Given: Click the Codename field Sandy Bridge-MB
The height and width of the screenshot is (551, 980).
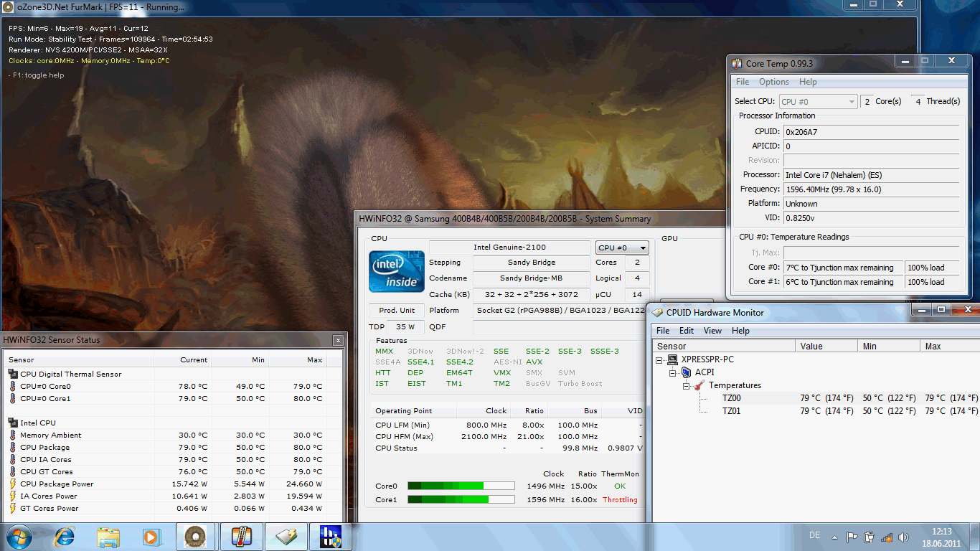Looking at the screenshot, I should pyautogui.click(x=532, y=278).
